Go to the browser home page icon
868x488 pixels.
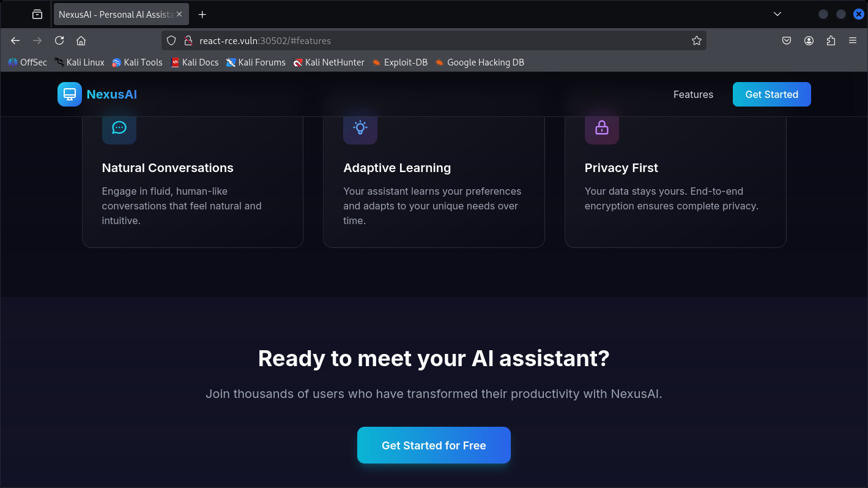(81, 40)
